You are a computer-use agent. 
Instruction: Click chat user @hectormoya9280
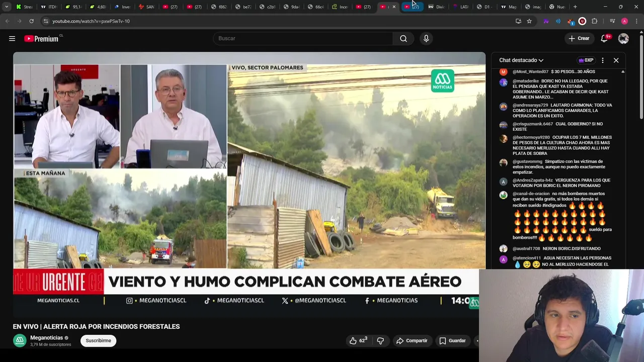[531, 137]
